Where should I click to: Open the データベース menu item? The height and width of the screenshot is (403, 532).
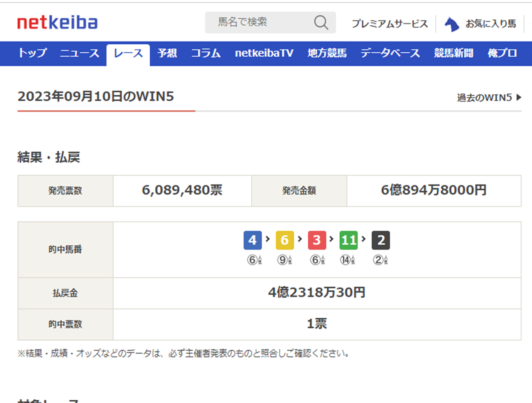(390, 53)
